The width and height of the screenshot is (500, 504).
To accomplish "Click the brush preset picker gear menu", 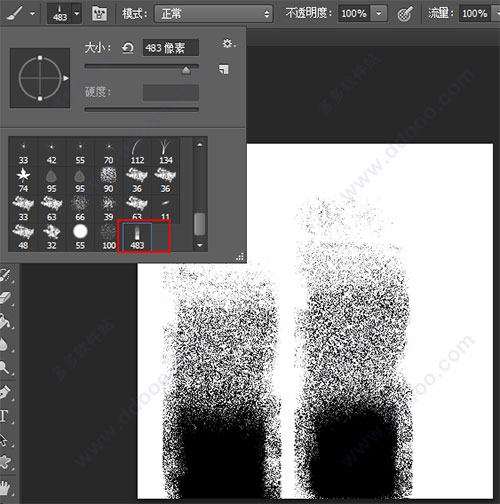I will 229,44.
